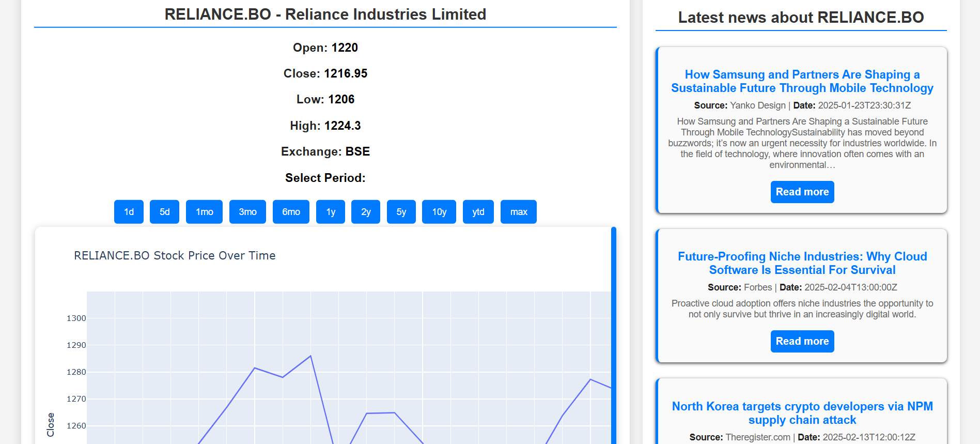This screenshot has width=980, height=444.
Task: Open North Korea NPM supply chain article
Action: tap(802, 413)
